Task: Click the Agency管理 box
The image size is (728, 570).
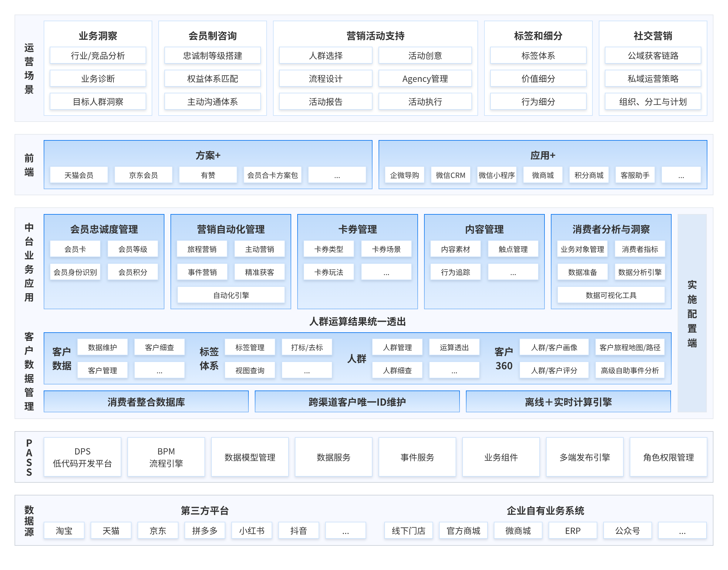Action: tap(425, 79)
